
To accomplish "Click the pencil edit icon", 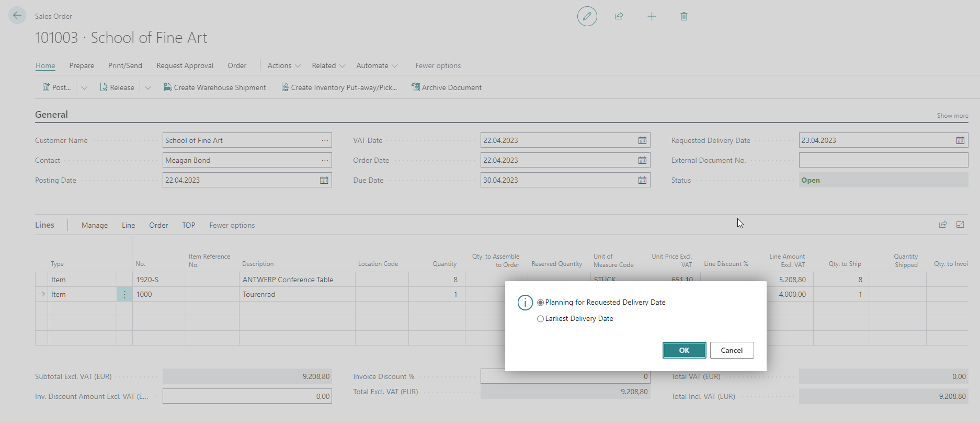I will click(x=587, y=16).
